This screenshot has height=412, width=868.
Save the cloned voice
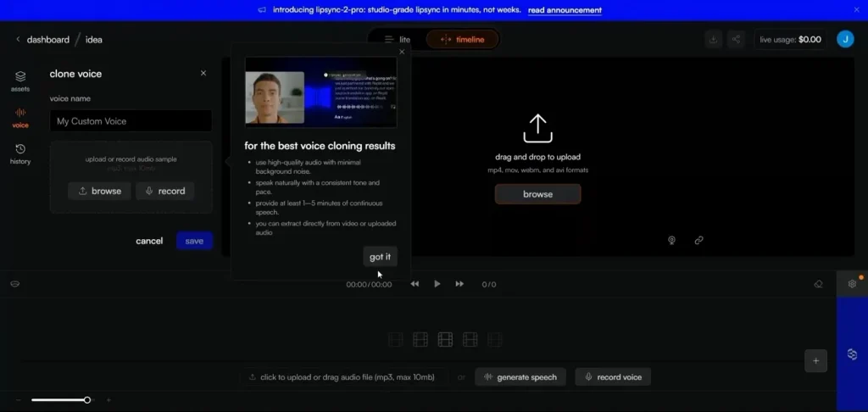(194, 241)
